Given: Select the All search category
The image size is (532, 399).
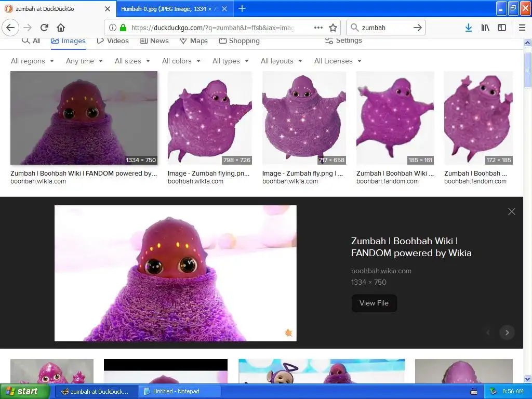Looking at the screenshot, I should (x=31, y=41).
